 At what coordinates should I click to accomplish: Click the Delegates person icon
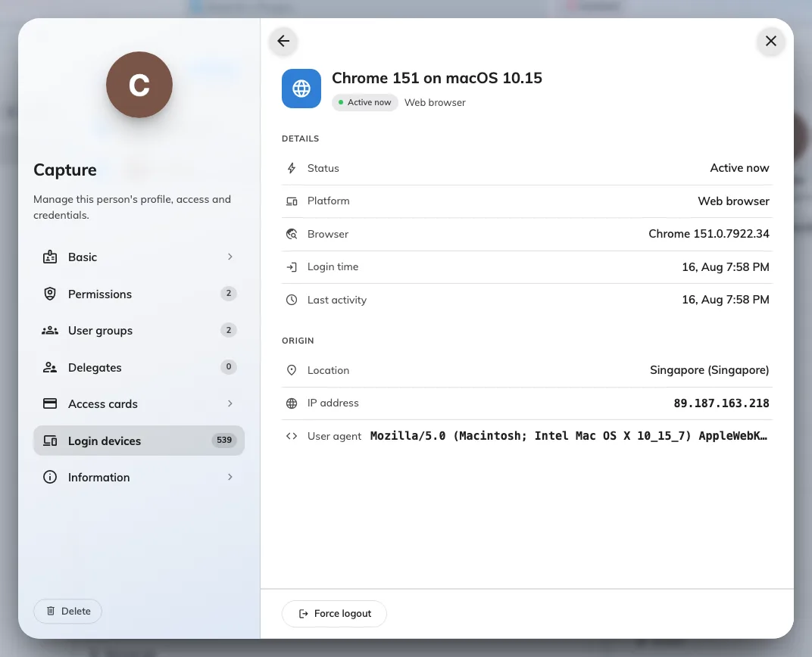click(50, 367)
